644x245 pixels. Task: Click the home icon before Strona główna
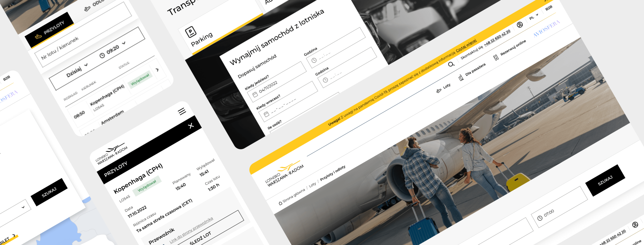pos(280,203)
